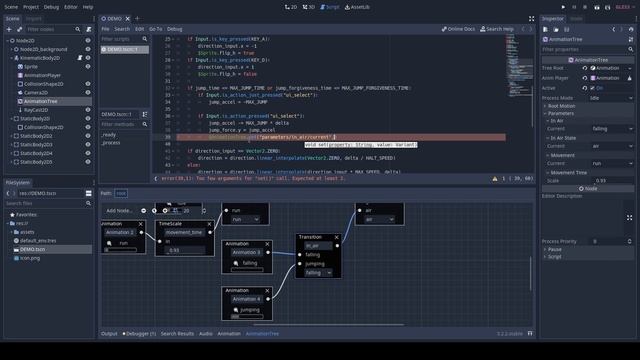Open the Animation bottom panel tab

[229, 333]
